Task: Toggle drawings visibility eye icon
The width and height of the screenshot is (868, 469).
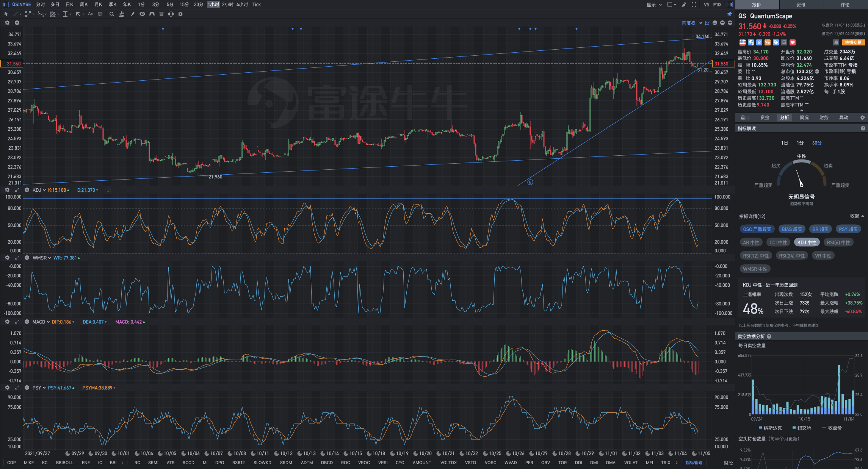Action: click(x=142, y=14)
